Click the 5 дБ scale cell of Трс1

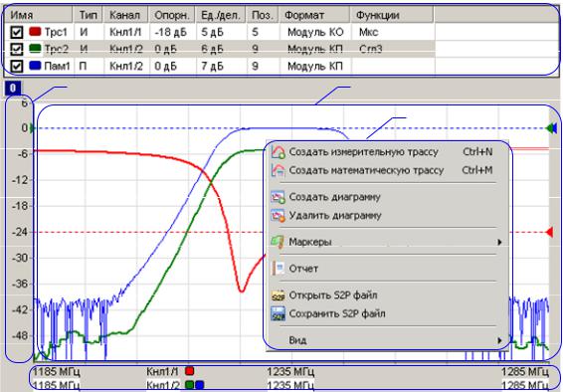pos(212,32)
